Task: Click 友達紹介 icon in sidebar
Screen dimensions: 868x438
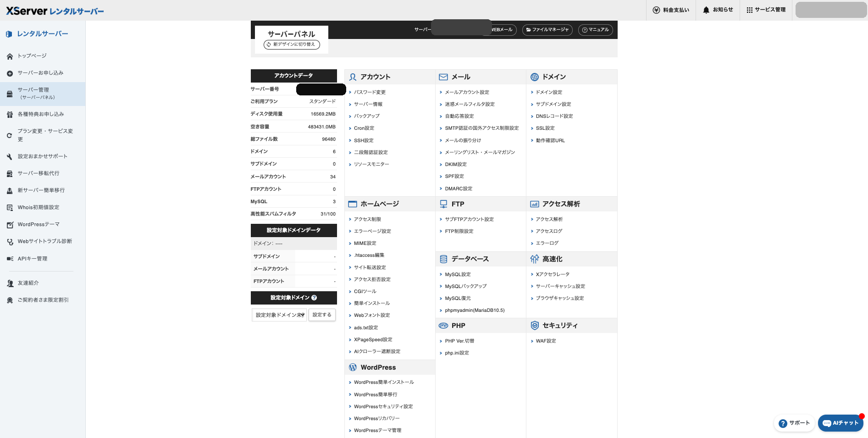Action: point(10,283)
